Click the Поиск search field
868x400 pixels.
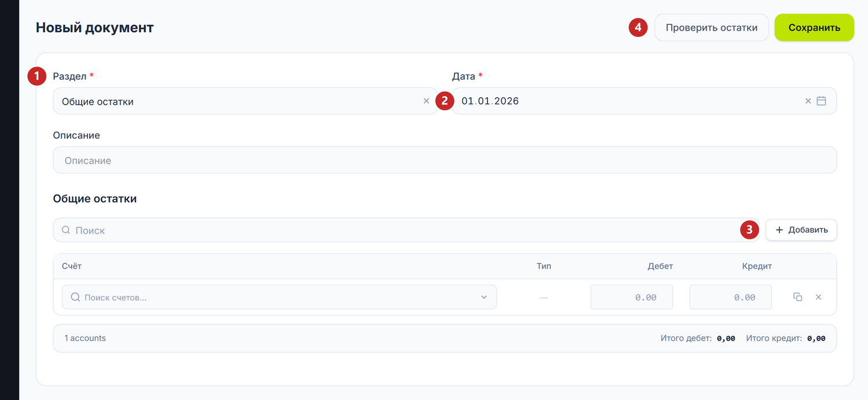406,230
